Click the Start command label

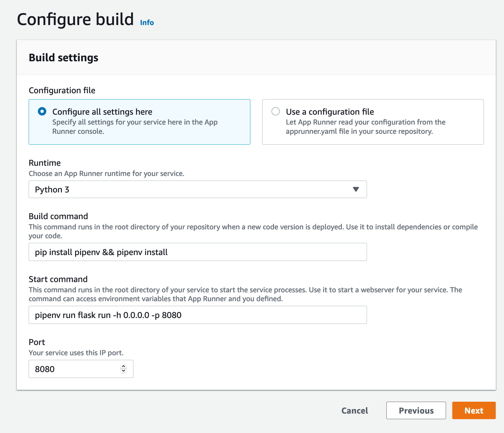click(58, 279)
